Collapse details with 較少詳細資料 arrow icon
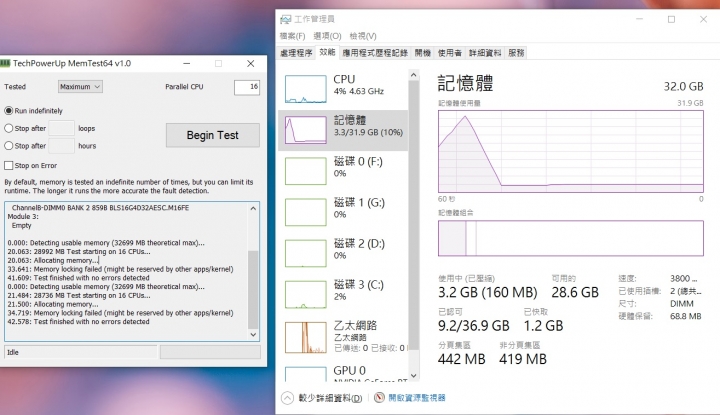 click(x=287, y=398)
